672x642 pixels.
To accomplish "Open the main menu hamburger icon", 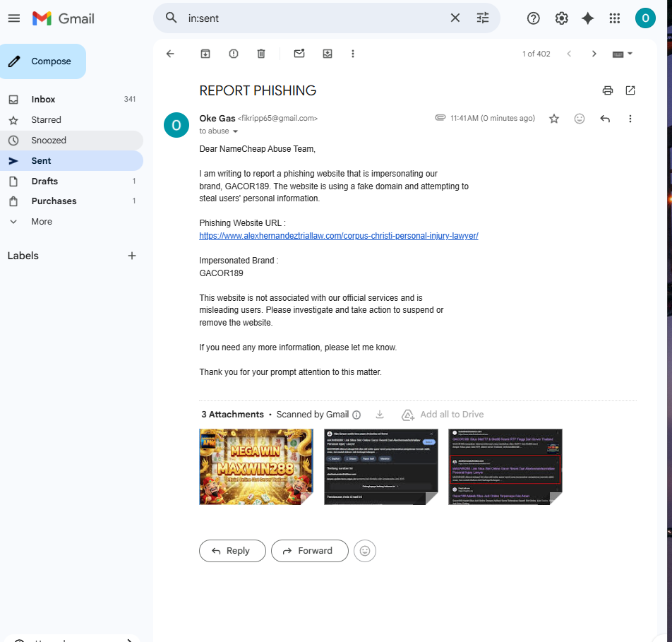I will (x=14, y=18).
